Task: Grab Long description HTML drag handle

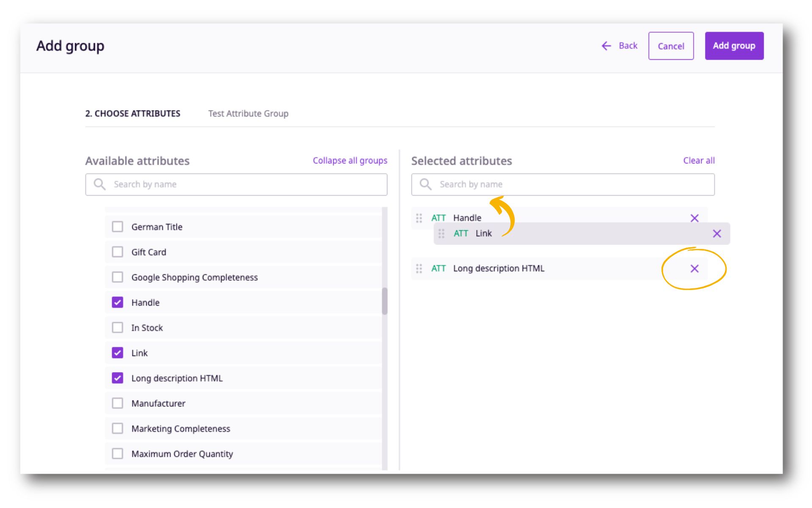Action: click(x=419, y=269)
